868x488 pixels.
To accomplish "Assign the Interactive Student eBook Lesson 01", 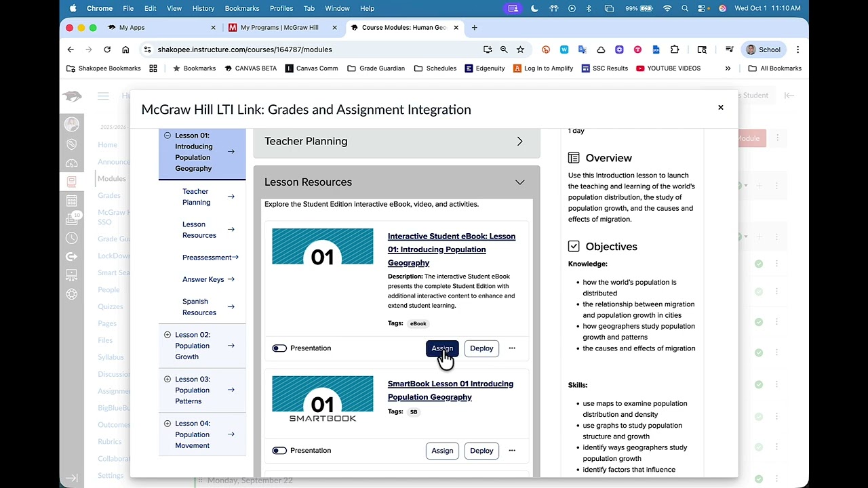I will [x=442, y=348].
